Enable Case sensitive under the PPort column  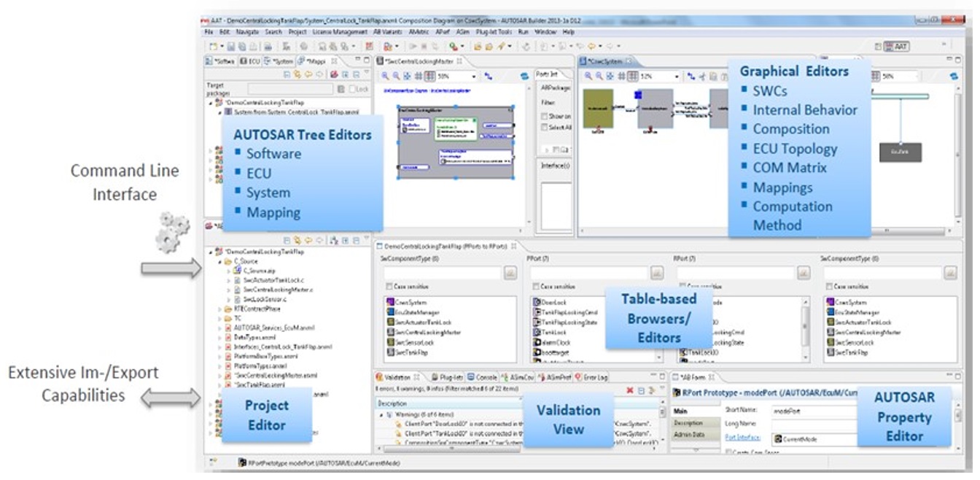coord(536,287)
